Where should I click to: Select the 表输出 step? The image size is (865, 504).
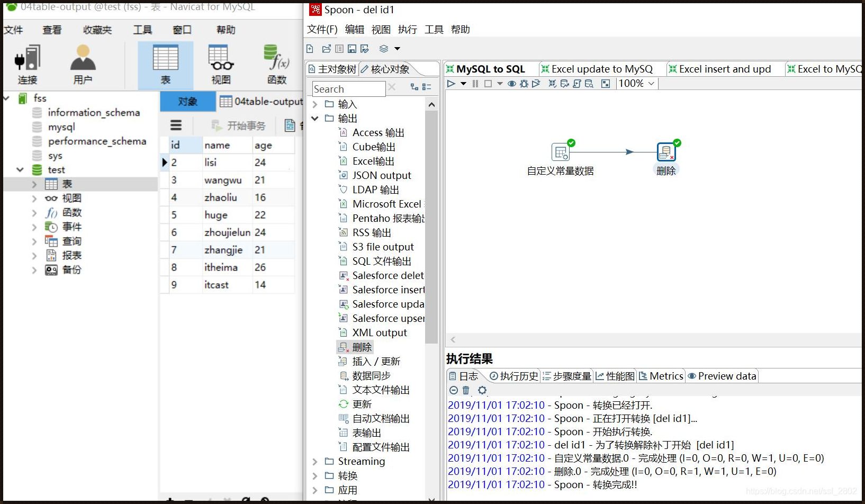(360, 433)
